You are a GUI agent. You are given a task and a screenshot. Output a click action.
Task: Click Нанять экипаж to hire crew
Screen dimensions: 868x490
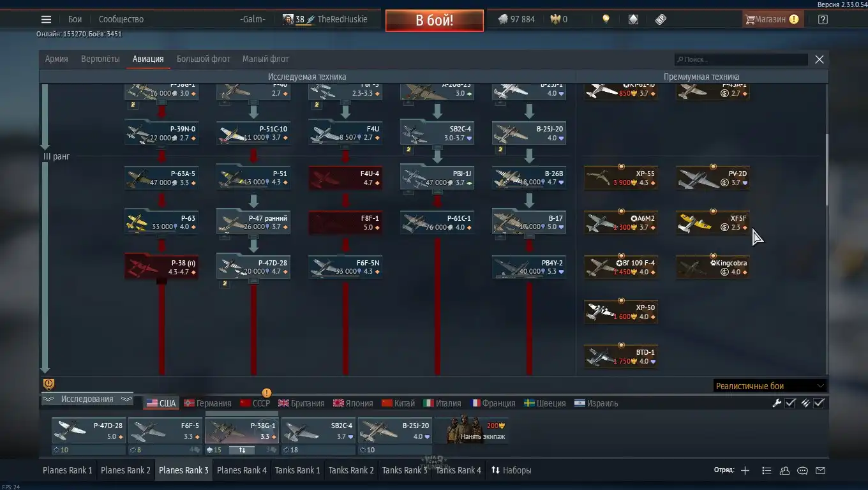472,429
